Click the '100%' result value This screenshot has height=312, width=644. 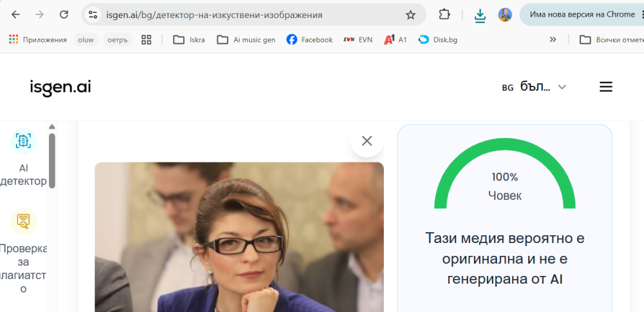(505, 177)
